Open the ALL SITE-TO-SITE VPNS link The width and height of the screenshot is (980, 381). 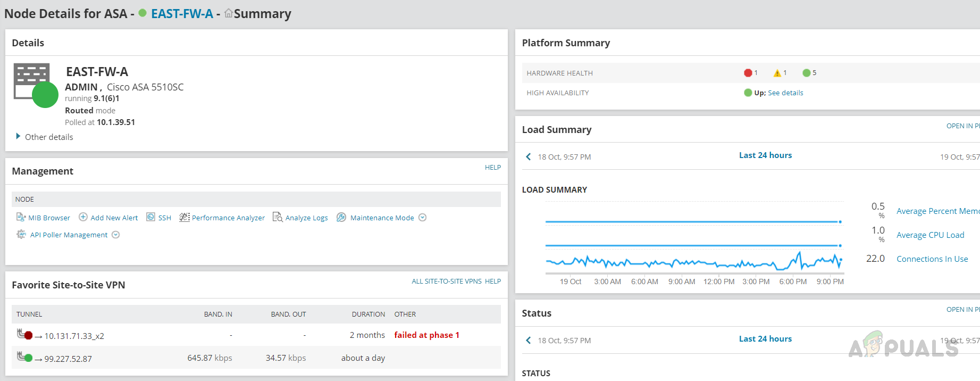pos(446,281)
